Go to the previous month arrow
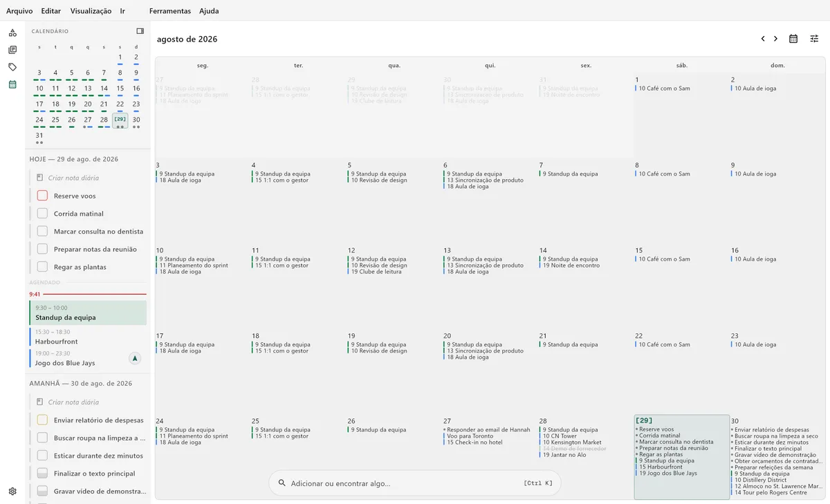 click(763, 39)
